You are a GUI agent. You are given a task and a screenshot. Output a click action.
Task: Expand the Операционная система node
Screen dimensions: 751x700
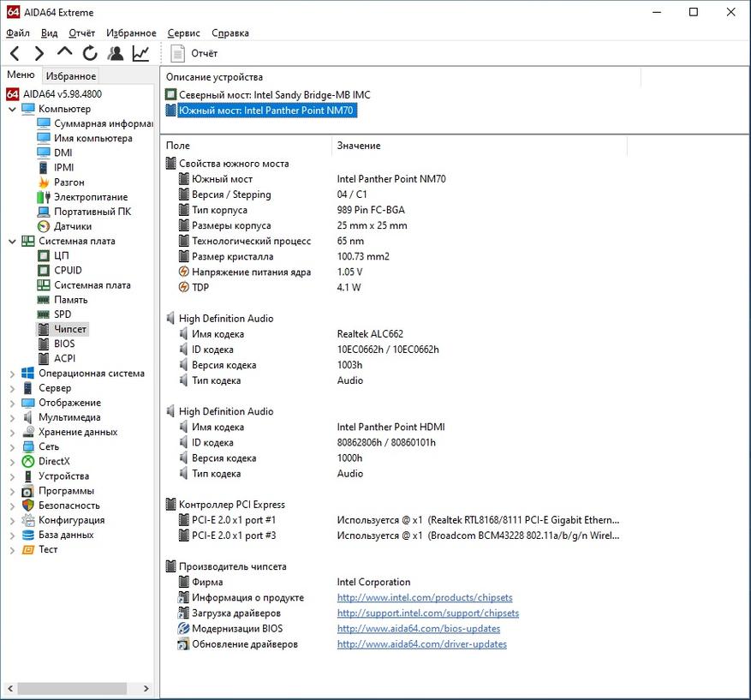13,374
